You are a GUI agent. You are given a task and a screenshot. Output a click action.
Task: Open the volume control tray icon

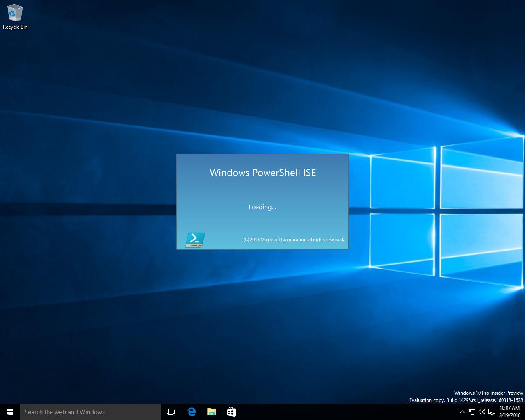(x=482, y=412)
